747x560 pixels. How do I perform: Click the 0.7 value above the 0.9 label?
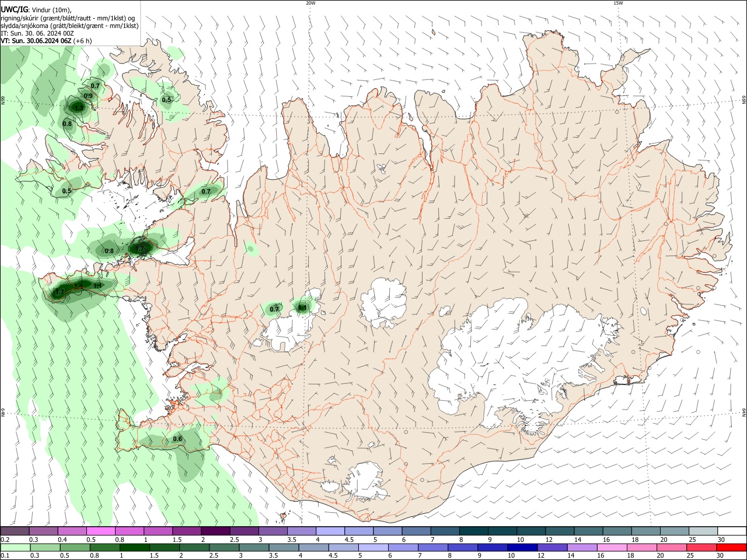click(95, 86)
